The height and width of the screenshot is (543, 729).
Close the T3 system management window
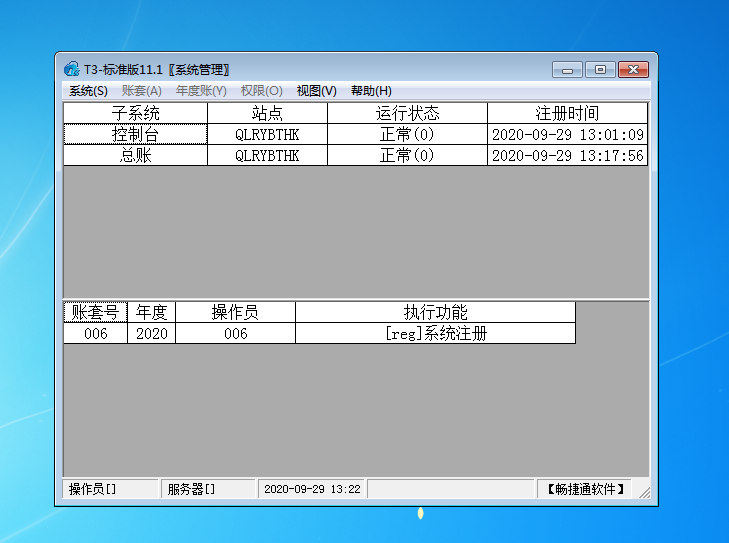point(633,70)
